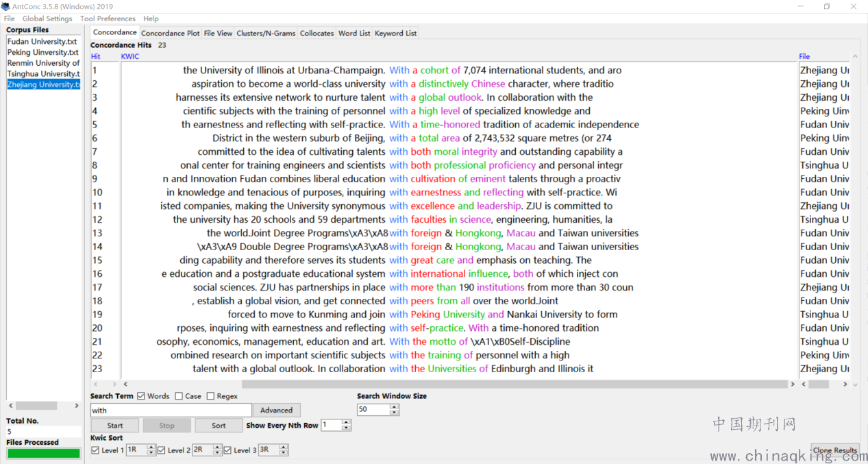868x464 pixels.
Task: Click the Start button
Action: pyautogui.click(x=115, y=426)
